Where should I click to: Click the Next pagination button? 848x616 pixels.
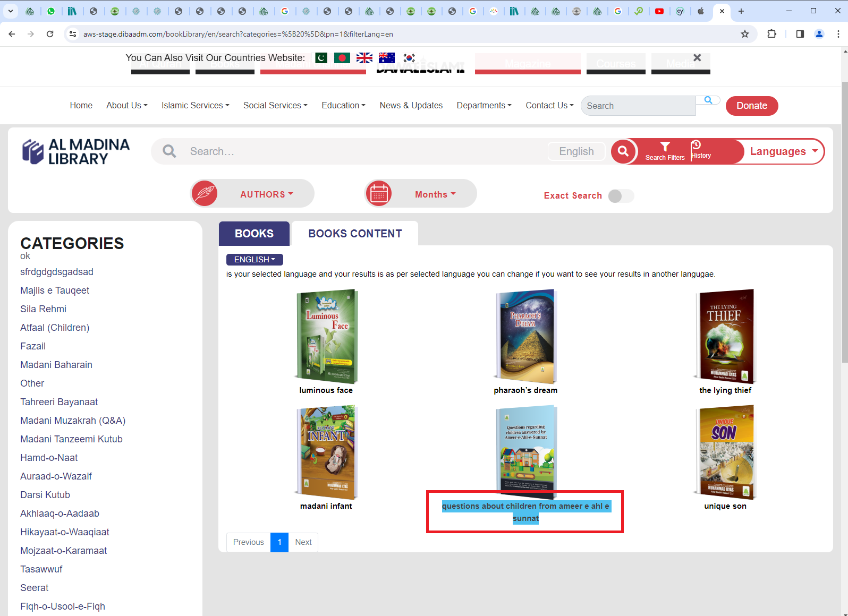[303, 542]
